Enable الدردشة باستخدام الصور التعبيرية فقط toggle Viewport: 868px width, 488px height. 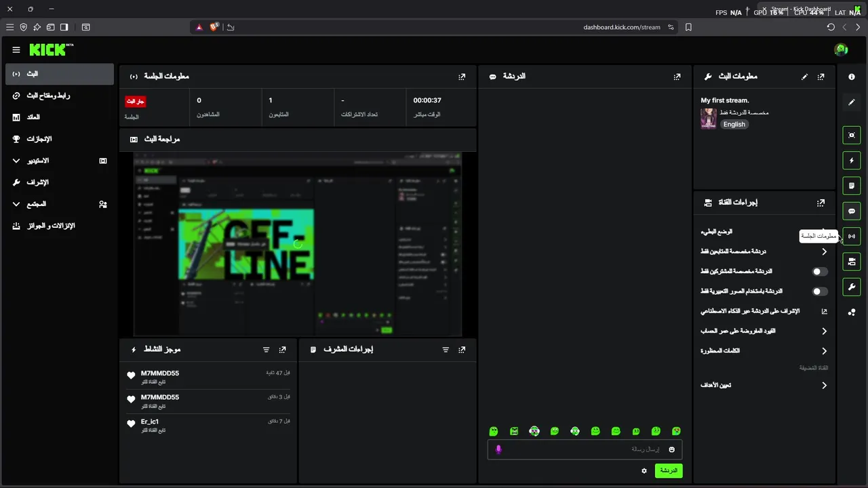point(820,291)
